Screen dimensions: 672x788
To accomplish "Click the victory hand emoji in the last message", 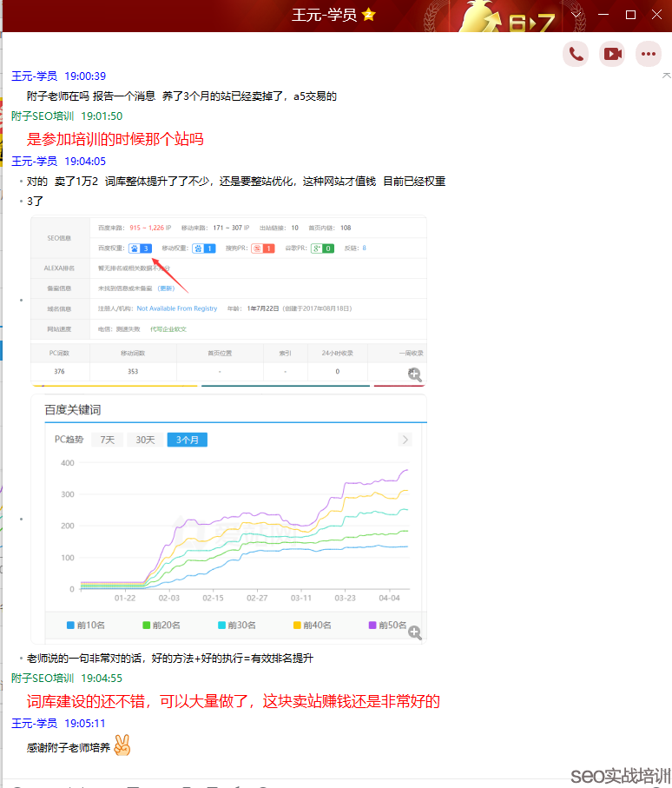I will 122,746.
